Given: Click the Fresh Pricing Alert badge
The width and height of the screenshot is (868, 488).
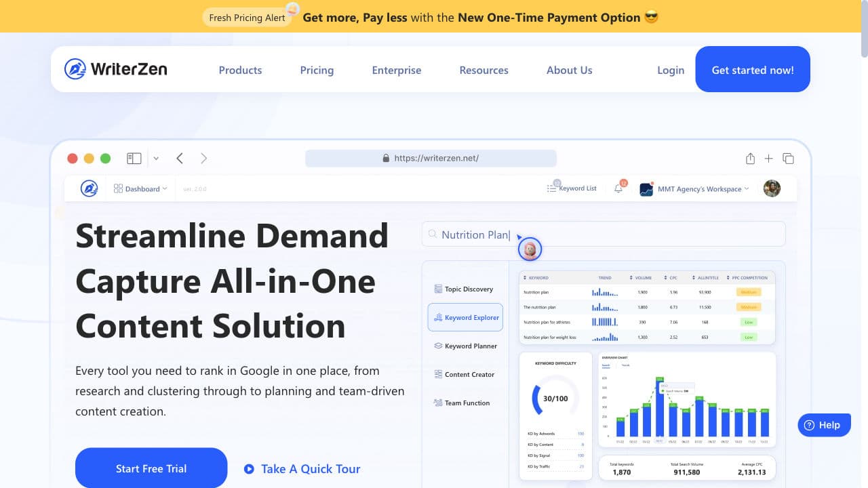Looking at the screenshot, I should click(x=247, y=18).
